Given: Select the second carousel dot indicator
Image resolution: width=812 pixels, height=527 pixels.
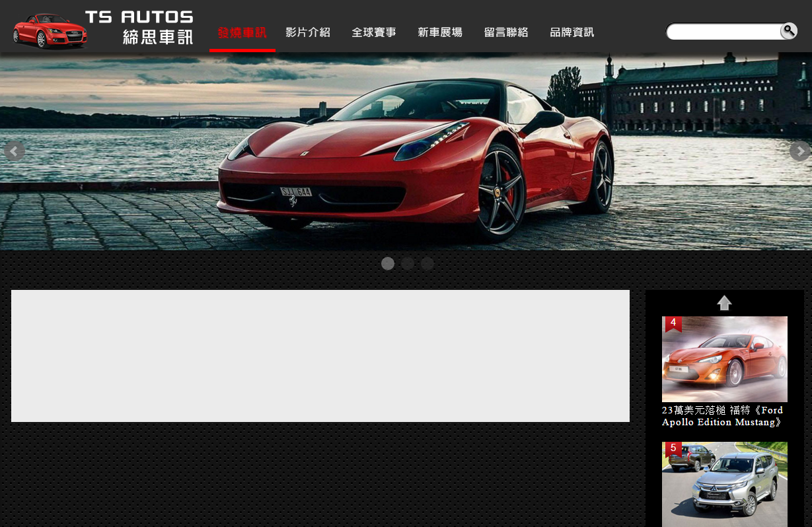Looking at the screenshot, I should [408, 263].
